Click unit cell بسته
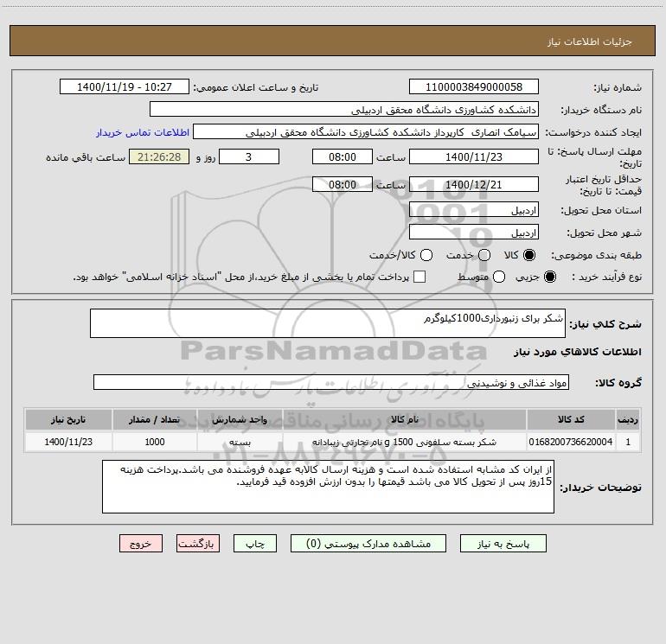Screen dimensions: 666x644 (x=240, y=442)
